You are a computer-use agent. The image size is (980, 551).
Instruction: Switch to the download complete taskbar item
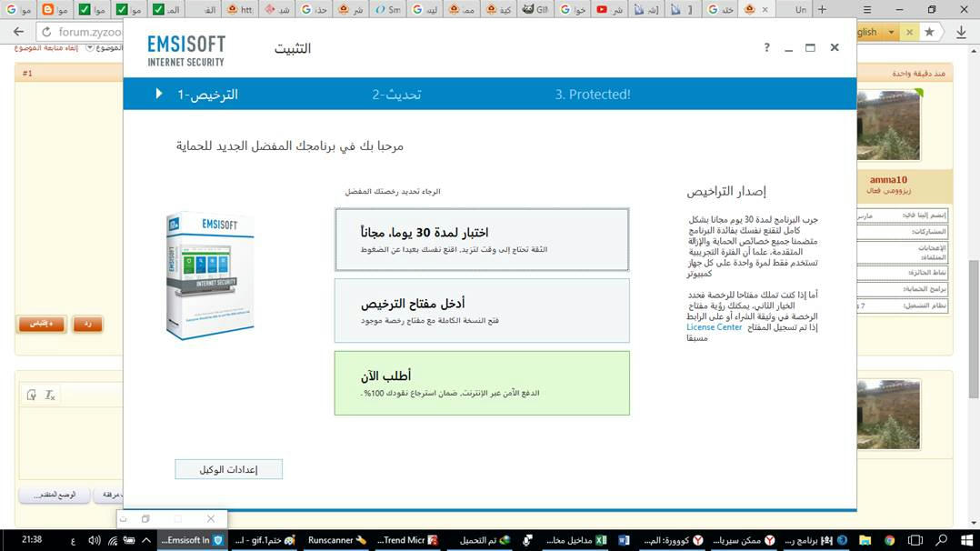coord(485,540)
